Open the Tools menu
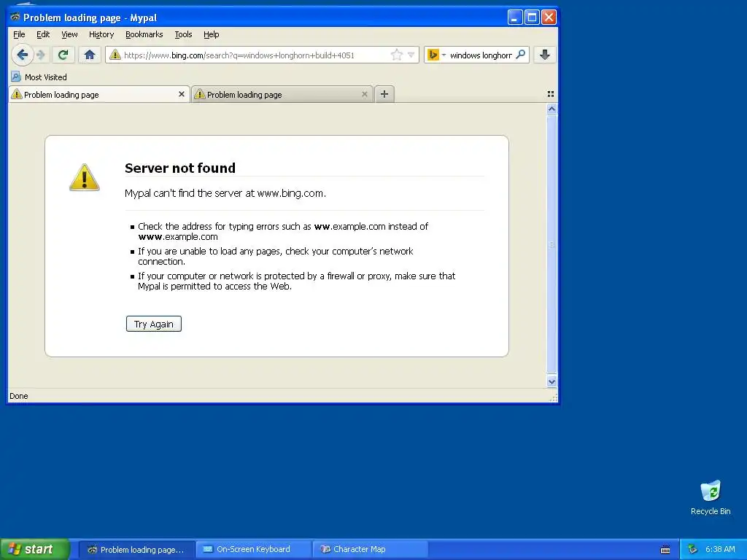Viewport: 747px width, 560px height. click(183, 34)
